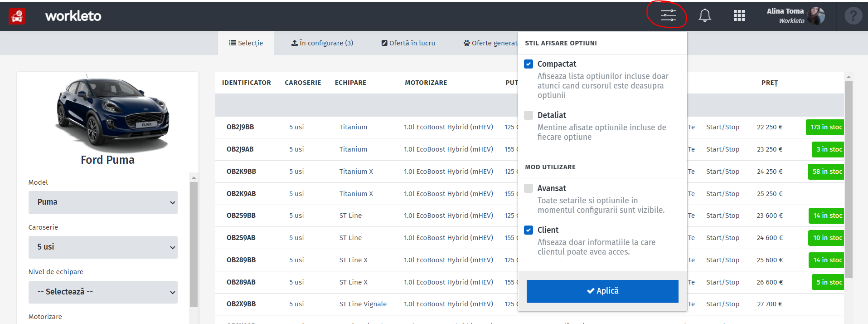Select row identifier OB2X9BB
868x324 pixels.
(241, 304)
